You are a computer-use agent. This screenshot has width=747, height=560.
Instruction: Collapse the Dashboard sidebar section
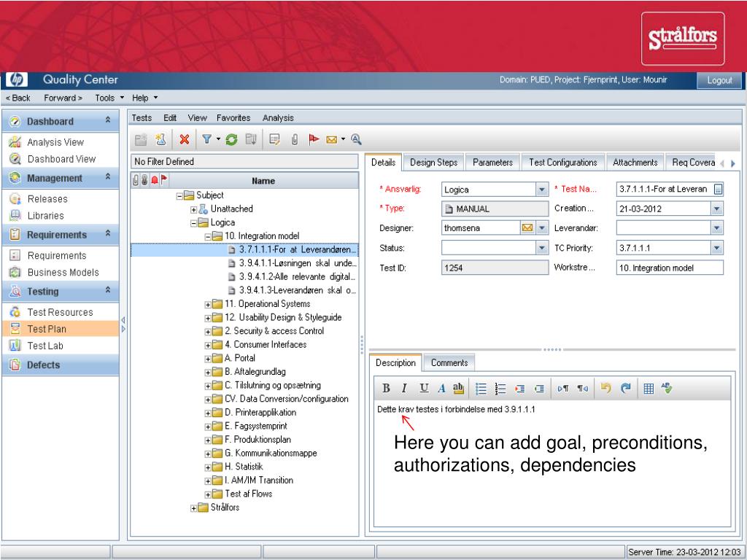pyautogui.click(x=108, y=120)
